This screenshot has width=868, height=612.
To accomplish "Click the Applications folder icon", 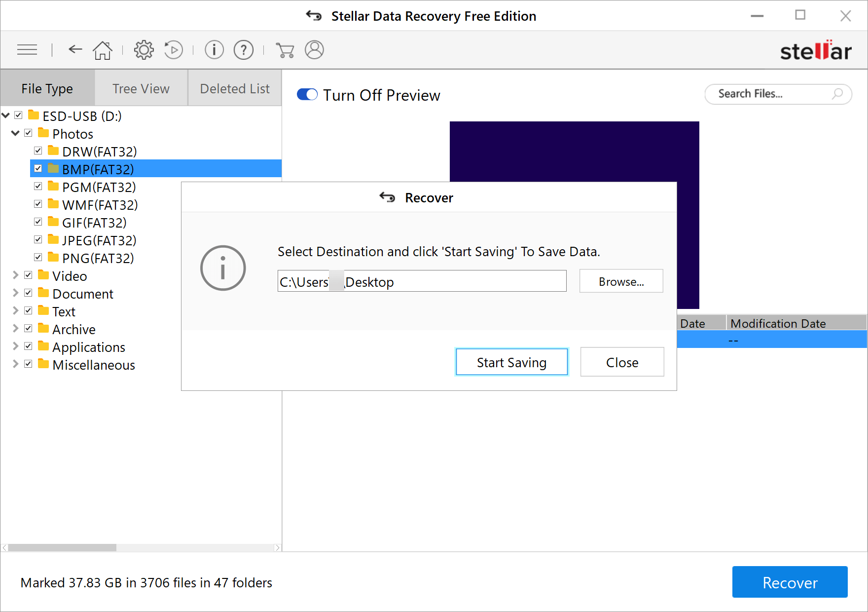I will click(x=43, y=346).
